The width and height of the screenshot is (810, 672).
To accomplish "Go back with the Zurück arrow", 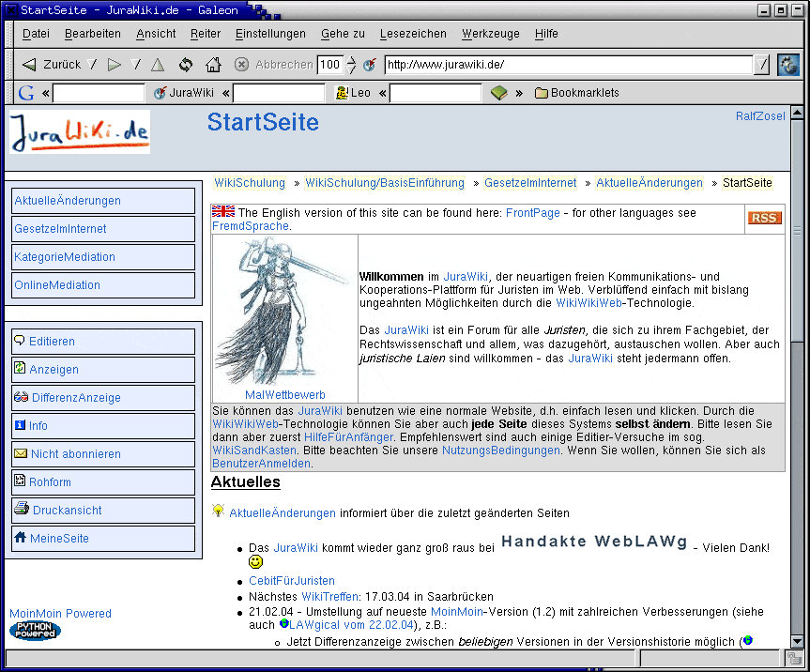I will click(29, 65).
